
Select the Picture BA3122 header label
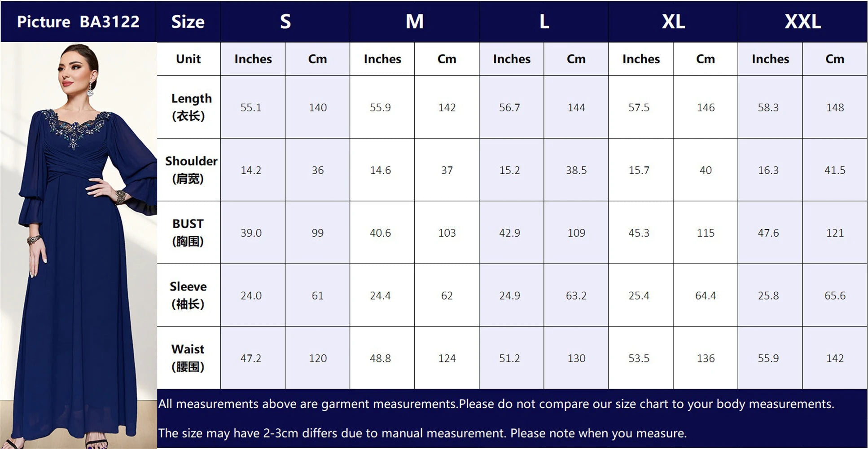pos(79,22)
